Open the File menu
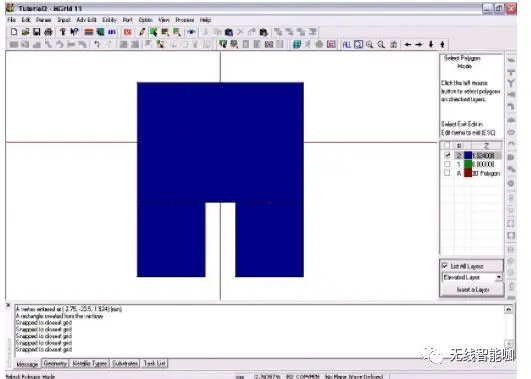Viewport: 531px width, 379px height. [12, 20]
